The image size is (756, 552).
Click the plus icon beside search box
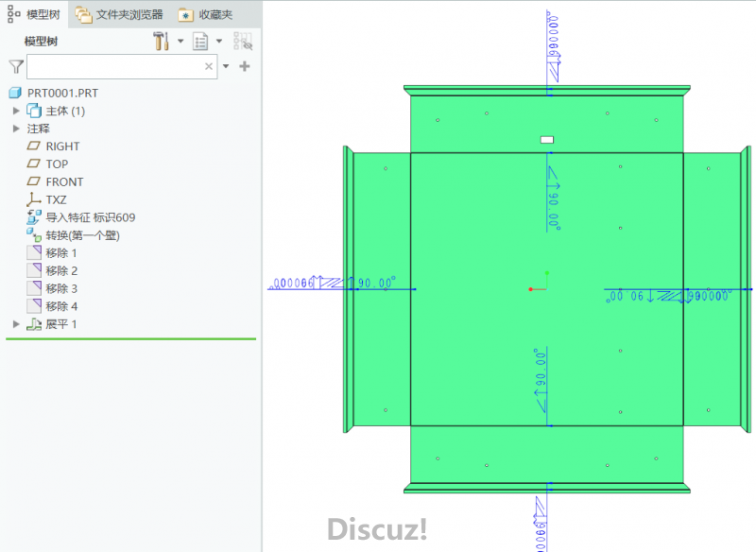point(245,66)
